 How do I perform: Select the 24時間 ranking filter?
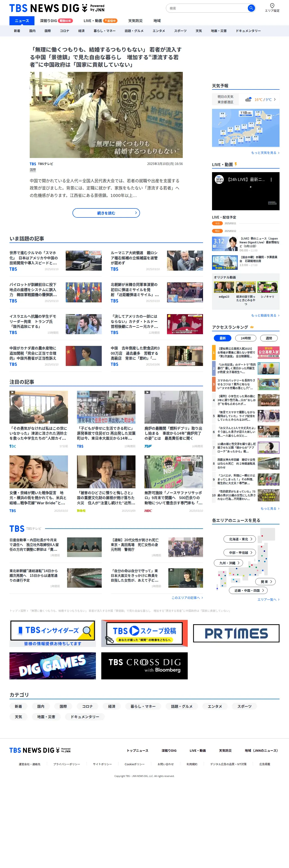[x=246, y=338]
